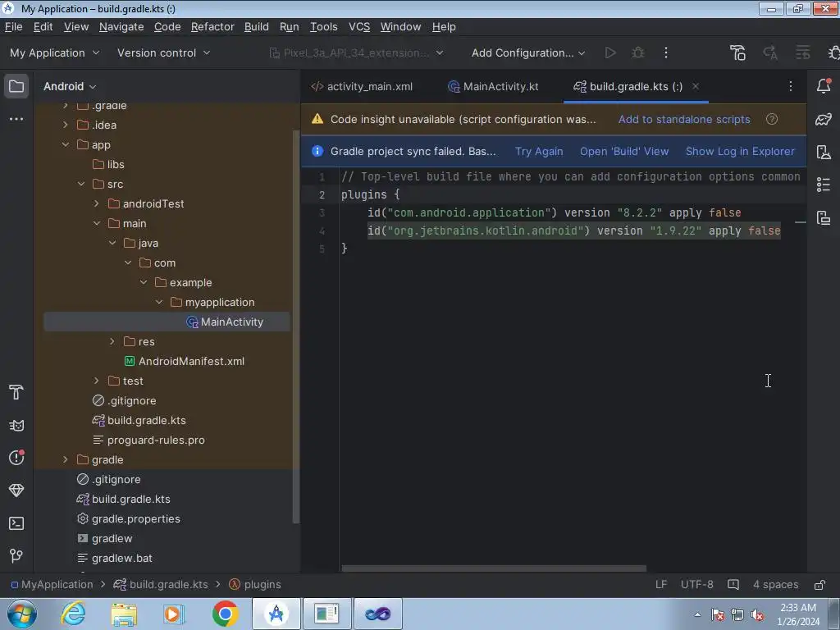
Task: Open More Actions vertical dots in main toolbar
Action: [x=666, y=52]
